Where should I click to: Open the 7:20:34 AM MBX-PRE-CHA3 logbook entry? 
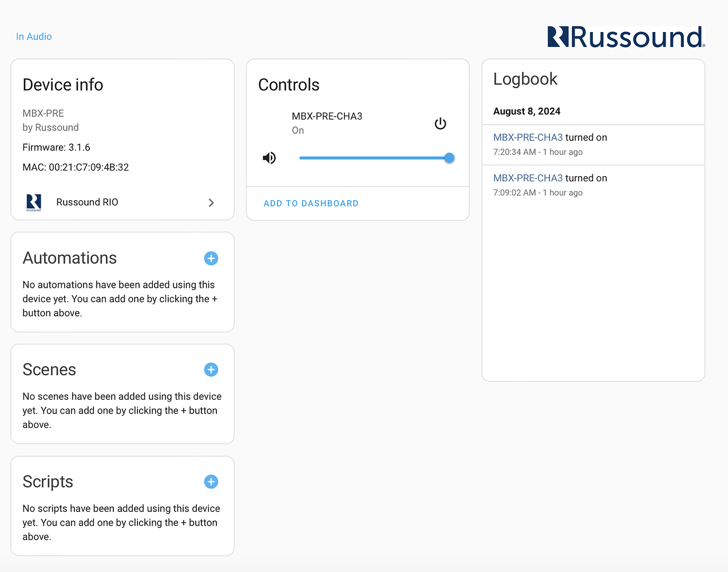click(528, 137)
